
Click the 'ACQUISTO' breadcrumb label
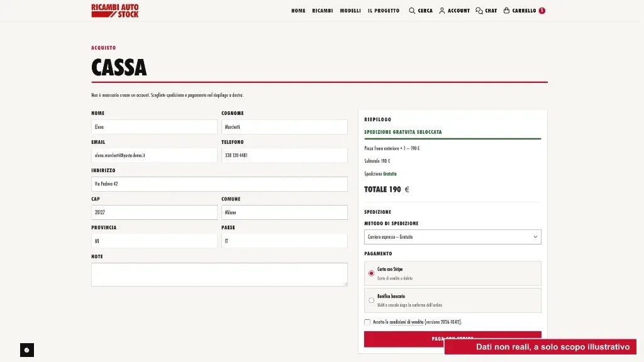point(104,48)
